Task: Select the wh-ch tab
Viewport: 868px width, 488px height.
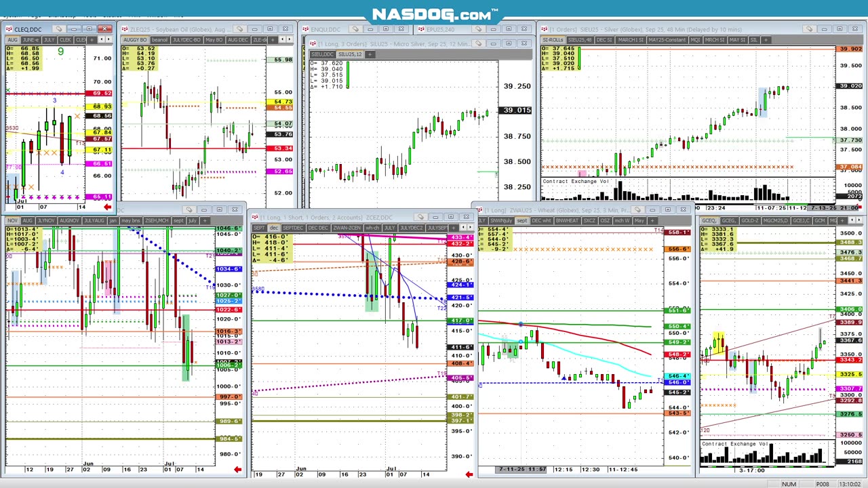Action: pyautogui.click(x=372, y=228)
